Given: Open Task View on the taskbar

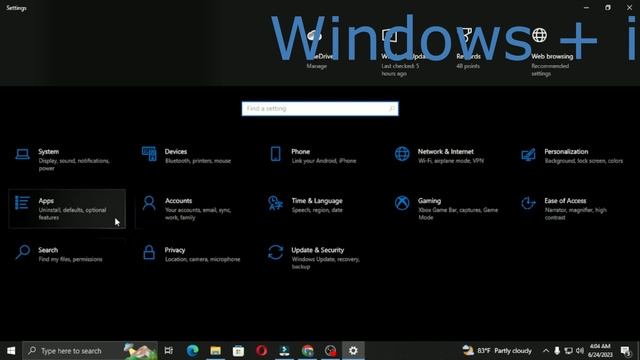Looking at the screenshot, I should point(169,351).
